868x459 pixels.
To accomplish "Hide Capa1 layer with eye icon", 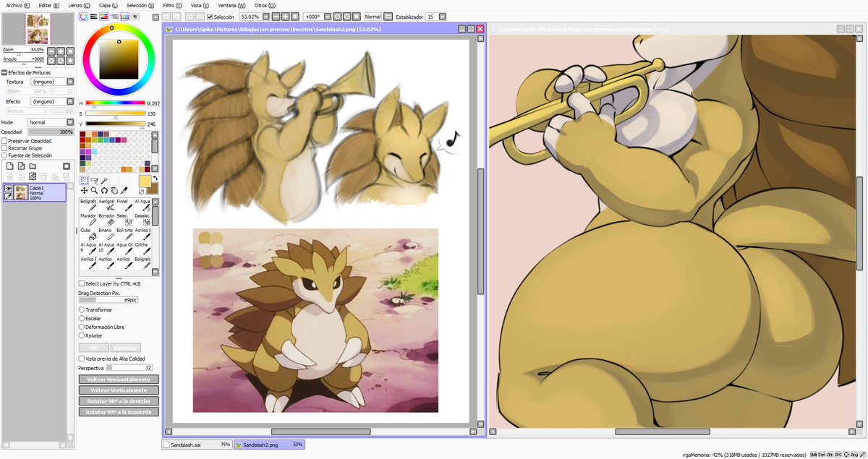I will (9, 188).
